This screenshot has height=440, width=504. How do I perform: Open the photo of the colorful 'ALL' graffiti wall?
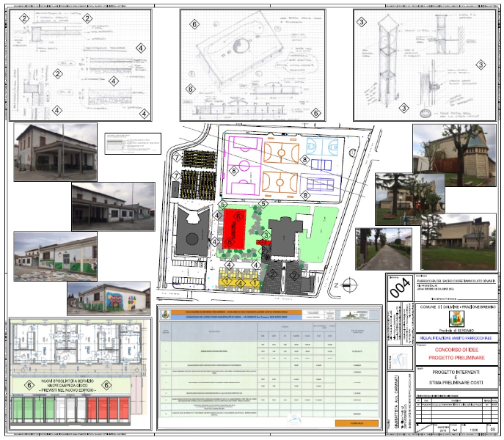[x=109, y=298]
